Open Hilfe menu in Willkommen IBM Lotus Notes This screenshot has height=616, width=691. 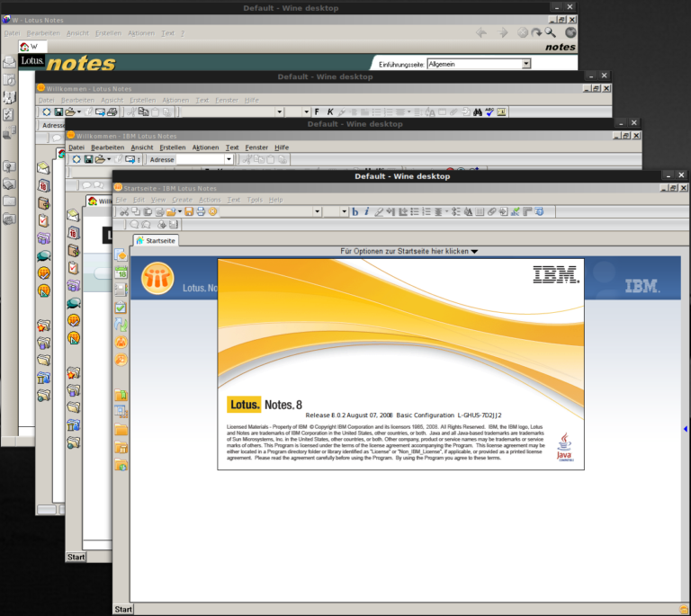282,147
